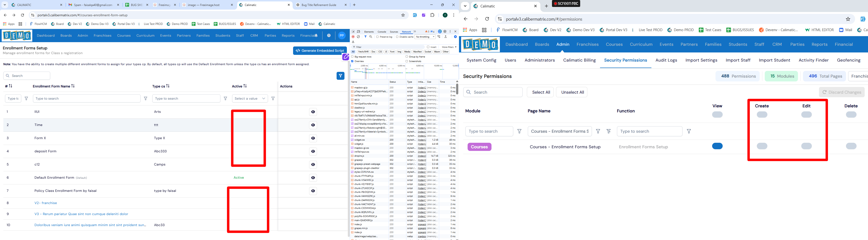868x240 pixels.
Task: Open the Users admin tab
Action: (510, 60)
